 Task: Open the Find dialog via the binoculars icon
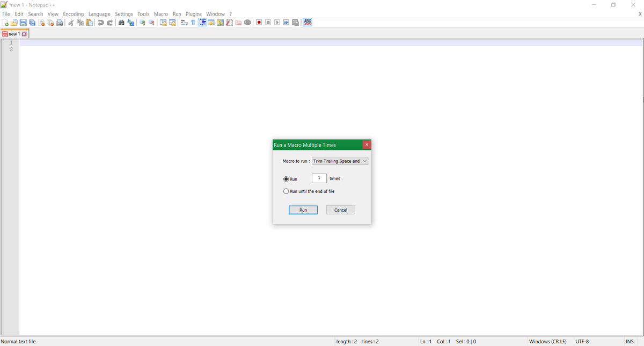tap(121, 22)
